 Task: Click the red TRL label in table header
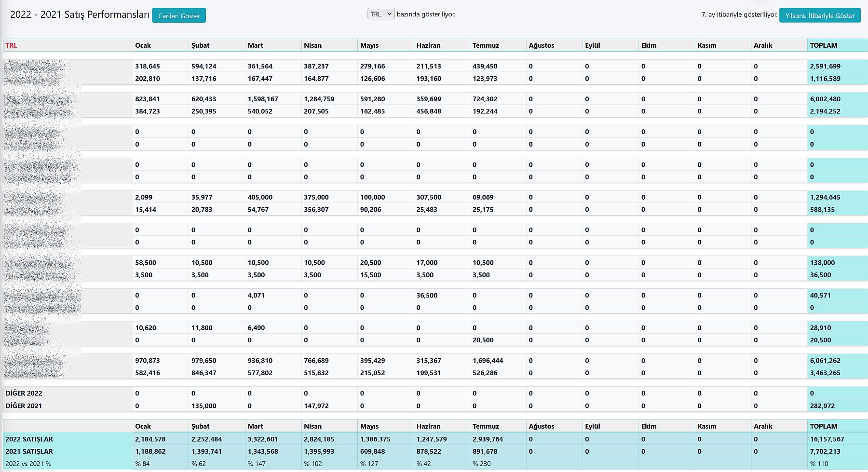[x=11, y=45]
